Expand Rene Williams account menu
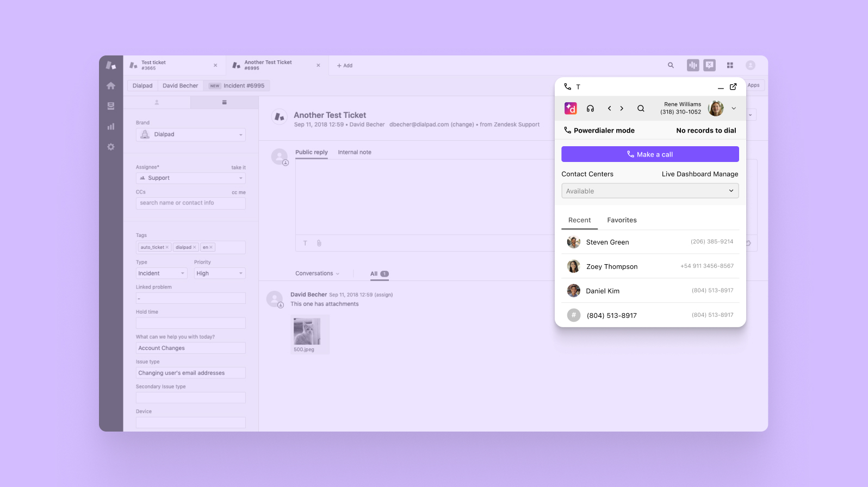The image size is (868, 487). coord(734,108)
